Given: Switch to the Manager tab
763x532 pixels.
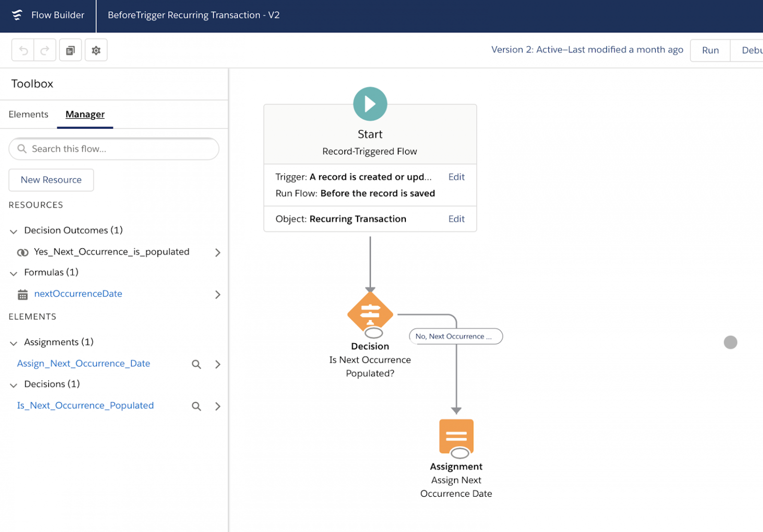Looking at the screenshot, I should coord(85,114).
